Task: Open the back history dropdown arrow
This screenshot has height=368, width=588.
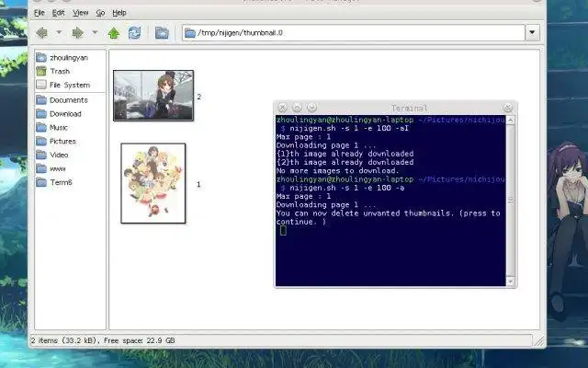Action: (x=59, y=33)
